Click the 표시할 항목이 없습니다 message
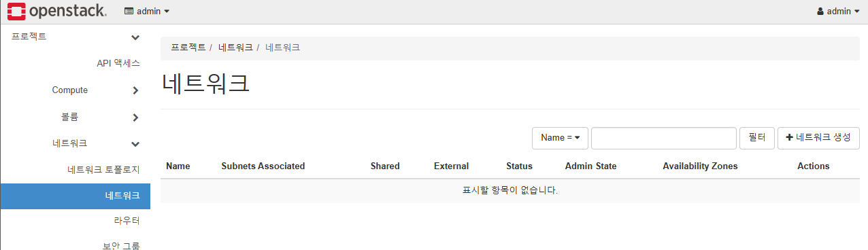Viewport: 868px width, 250px height. (x=510, y=191)
